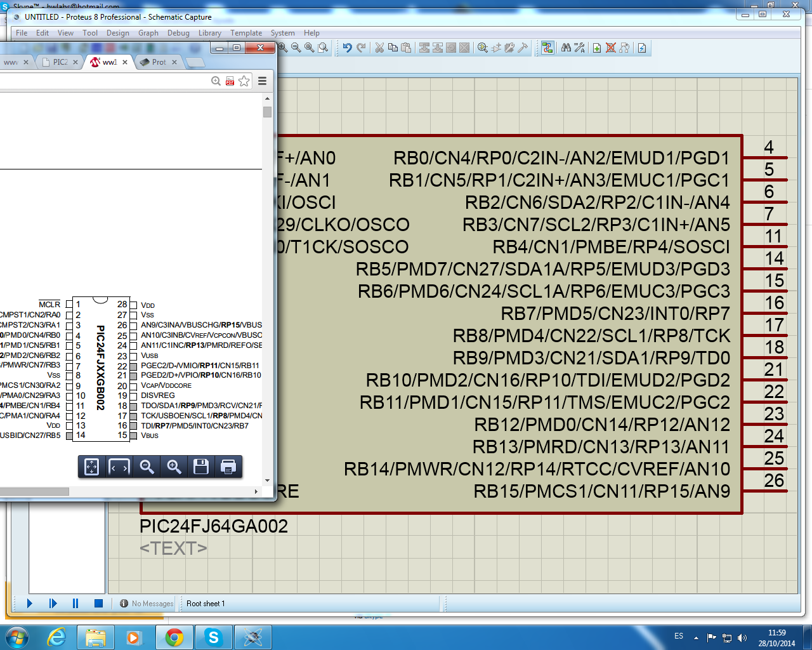
Task: Click the zoom magnifier icon in Chrome address bar
Action: pos(216,81)
